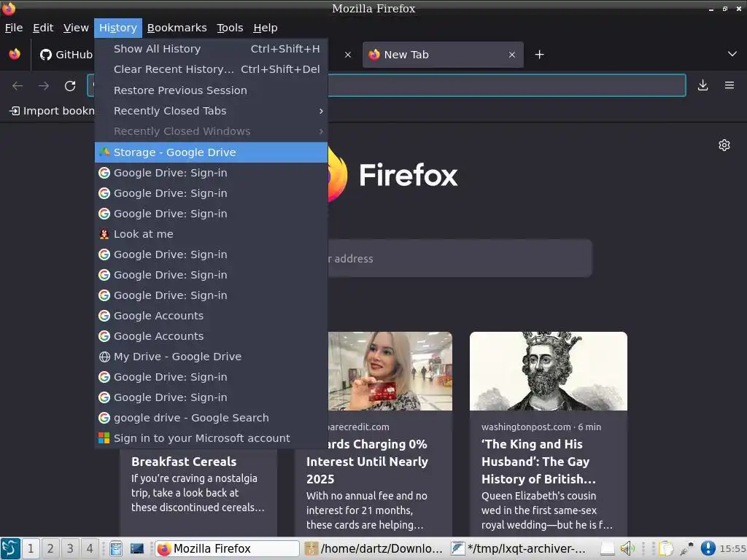Open the File menu
Image resolution: width=747 pixels, height=560 pixels.
(x=14, y=28)
